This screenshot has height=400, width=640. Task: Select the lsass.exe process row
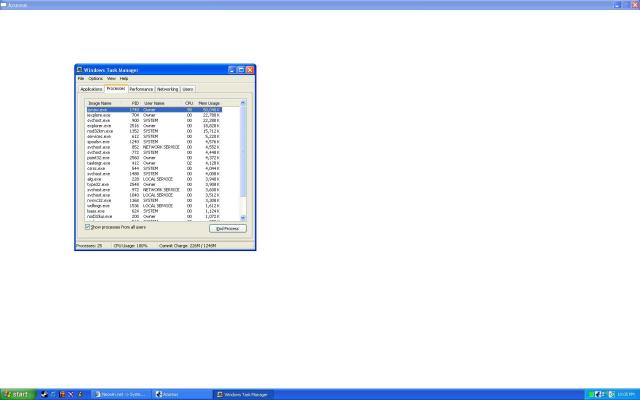click(154, 211)
